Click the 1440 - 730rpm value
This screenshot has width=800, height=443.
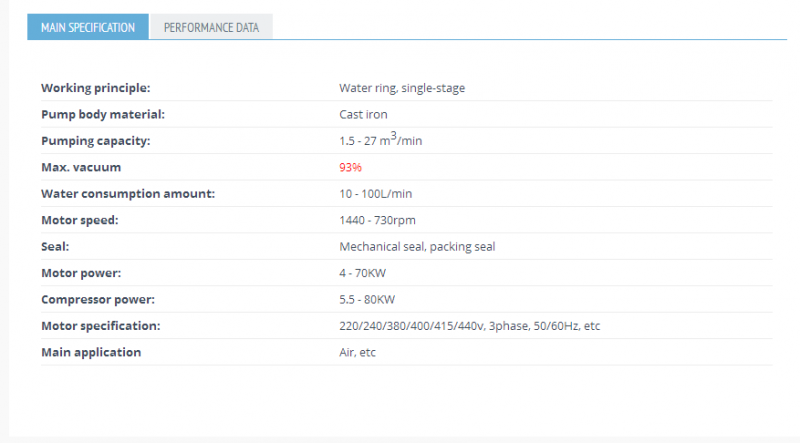(x=378, y=220)
